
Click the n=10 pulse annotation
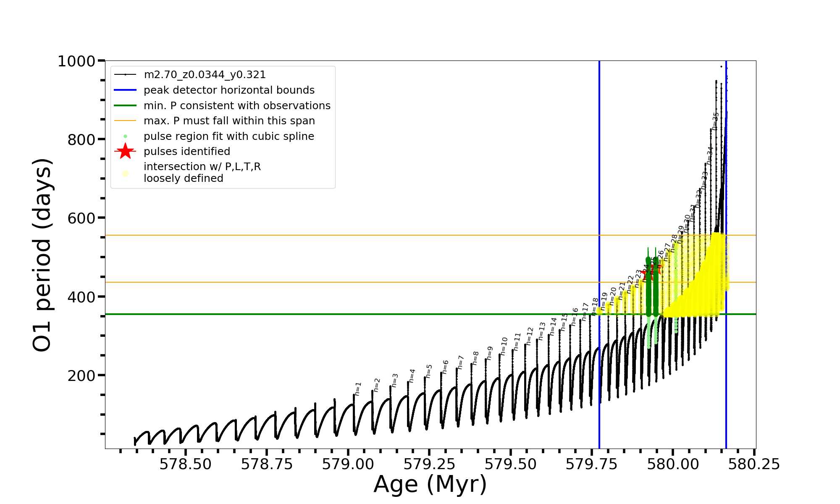click(x=504, y=346)
